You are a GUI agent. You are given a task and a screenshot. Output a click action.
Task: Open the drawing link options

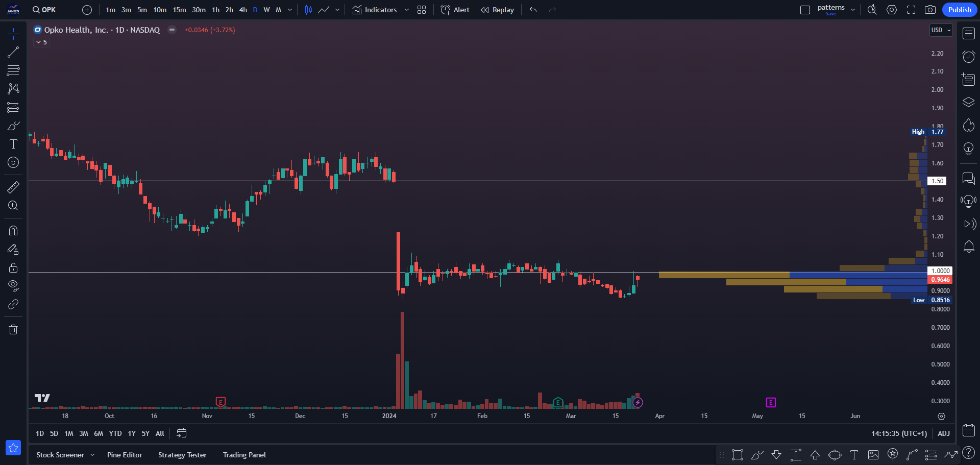13,304
